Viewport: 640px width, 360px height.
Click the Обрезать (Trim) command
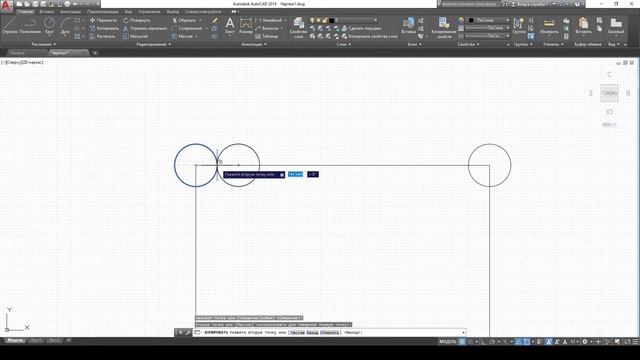pos(184,20)
